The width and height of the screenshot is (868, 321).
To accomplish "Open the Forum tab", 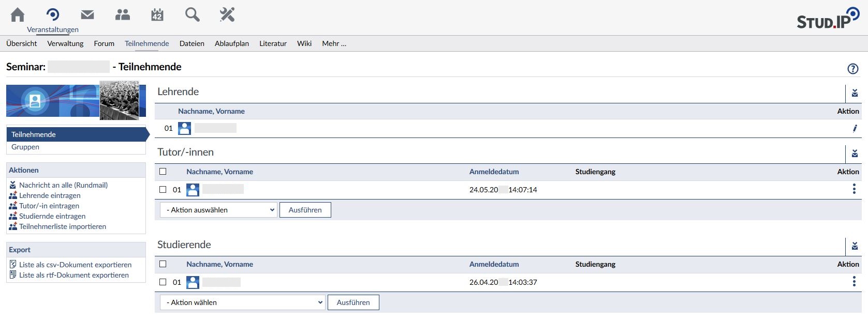I will coord(104,43).
